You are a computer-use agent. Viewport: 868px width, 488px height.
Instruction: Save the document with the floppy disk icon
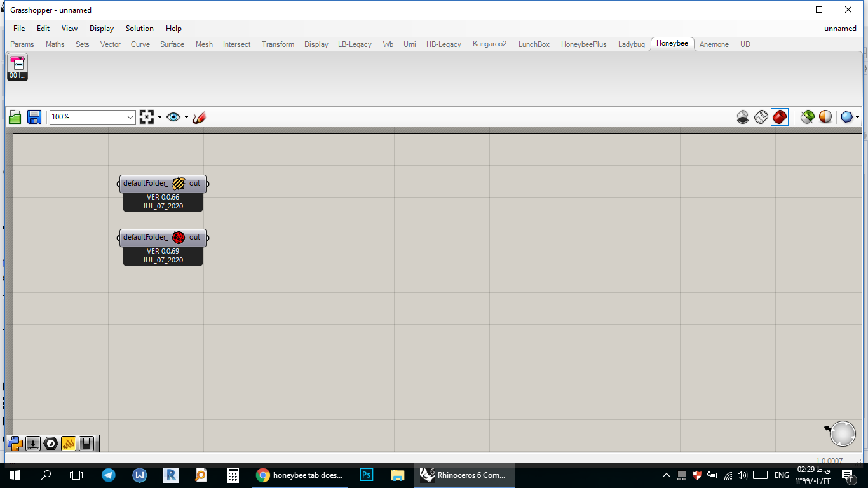coord(34,117)
